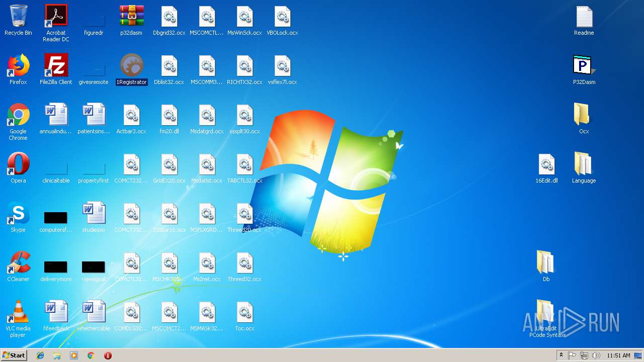Select the figuredr desktop item
644x362 pixels.
click(x=94, y=21)
